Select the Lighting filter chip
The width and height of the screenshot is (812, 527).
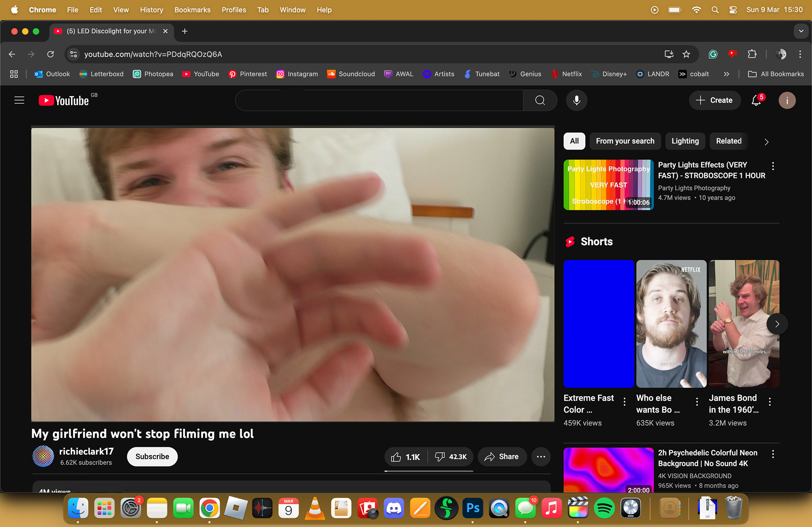pyautogui.click(x=685, y=141)
